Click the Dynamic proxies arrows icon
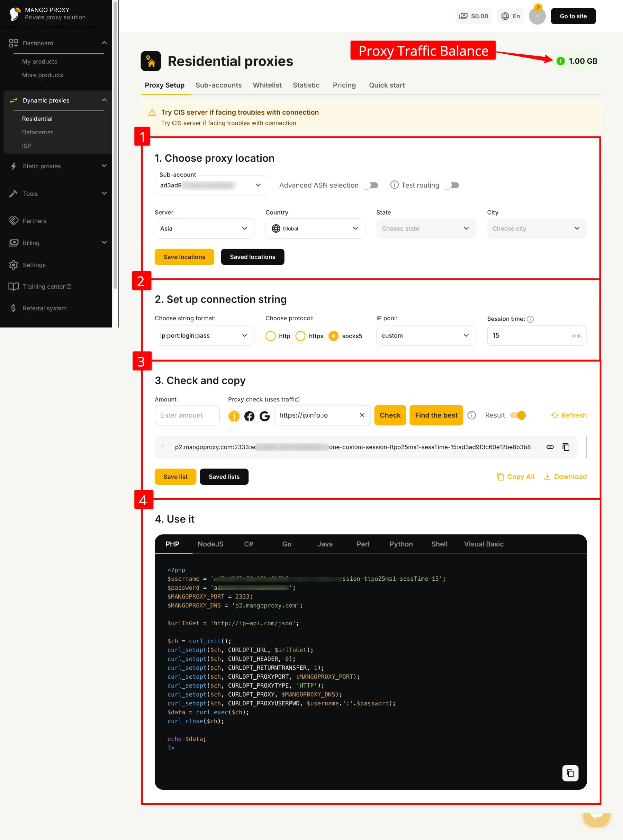This screenshot has width=623, height=840. (x=13, y=100)
